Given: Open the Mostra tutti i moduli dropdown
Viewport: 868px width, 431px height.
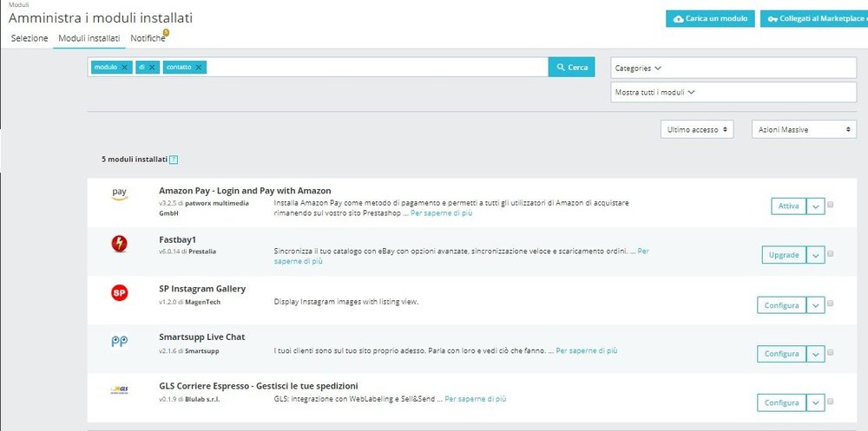Looking at the screenshot, I should click(x=733, y=93).
